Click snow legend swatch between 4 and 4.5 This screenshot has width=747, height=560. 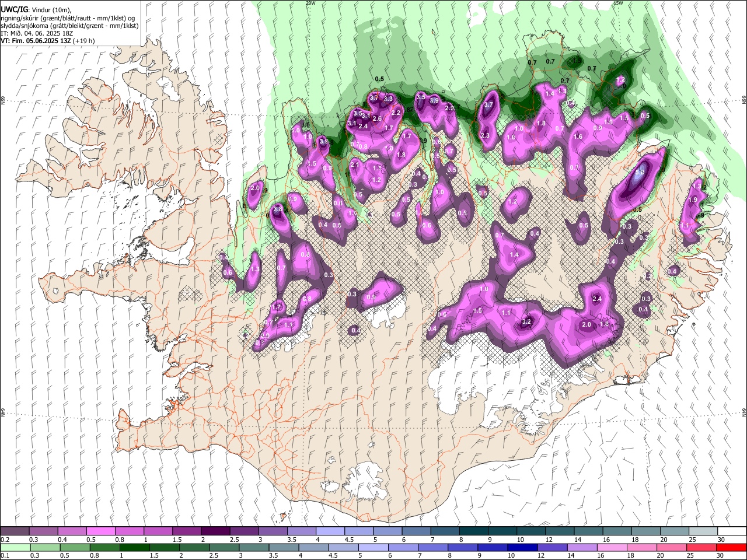coord(330,531)
